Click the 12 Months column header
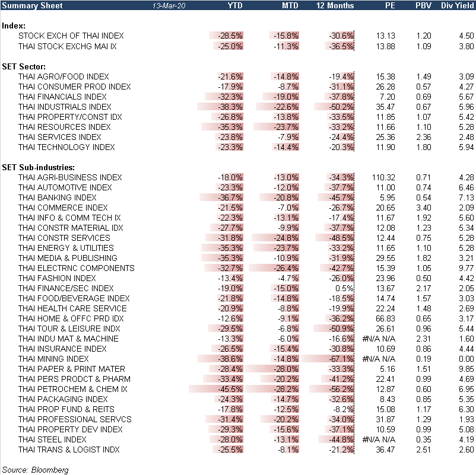This screenshot has width=476, height=475. [x=335, y=5]
